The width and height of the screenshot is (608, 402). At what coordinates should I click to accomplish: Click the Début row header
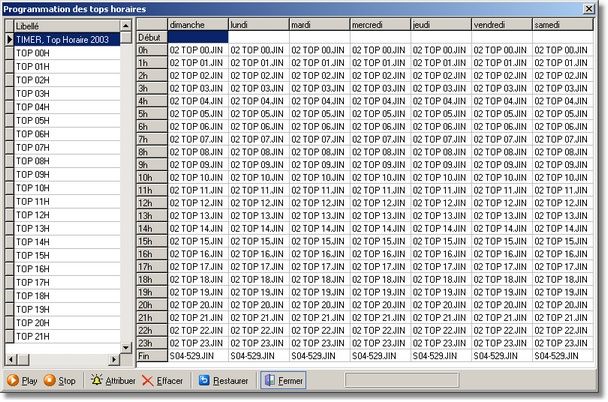tap(152, 37)
